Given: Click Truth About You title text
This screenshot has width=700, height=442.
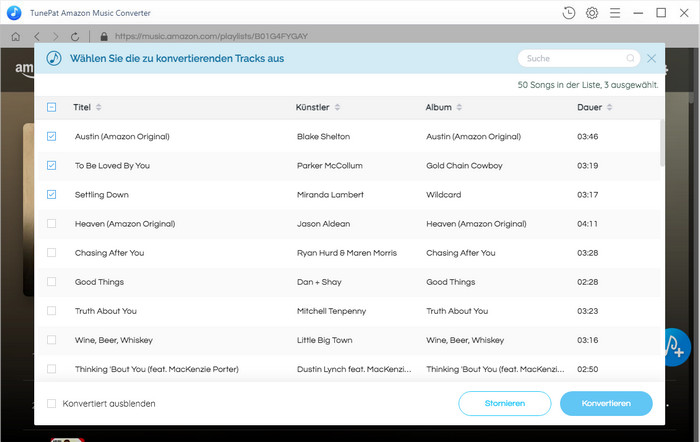Looking at the screenshot, I should point(106,311).
